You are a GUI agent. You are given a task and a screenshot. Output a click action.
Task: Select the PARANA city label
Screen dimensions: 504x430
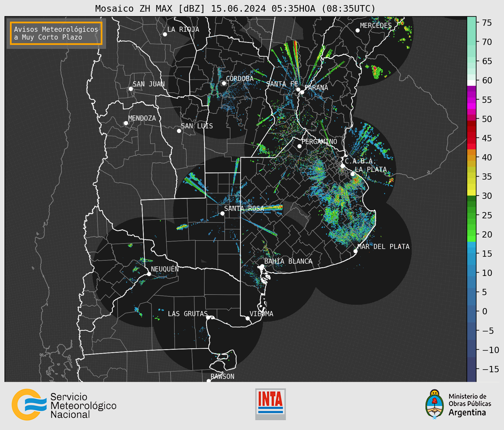point(316,88)
